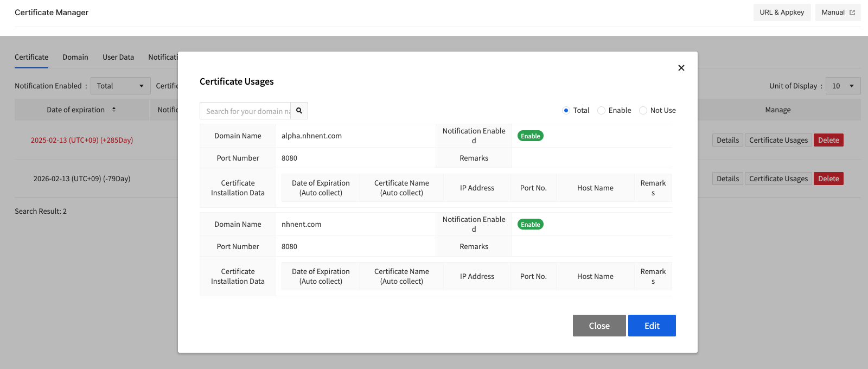The image size is (868, 369).
Task: Close dialog using the X icon
Action: click(681, 68)
